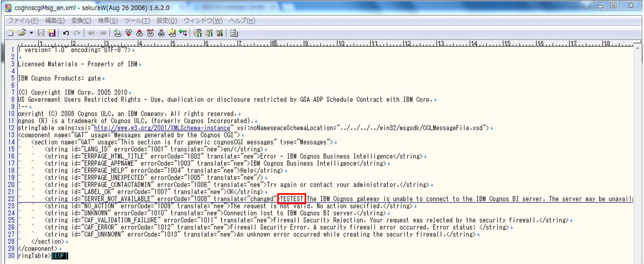Click the open file folder icon
The width and height of the screenshot is (644, 264).
pos(22,33)
